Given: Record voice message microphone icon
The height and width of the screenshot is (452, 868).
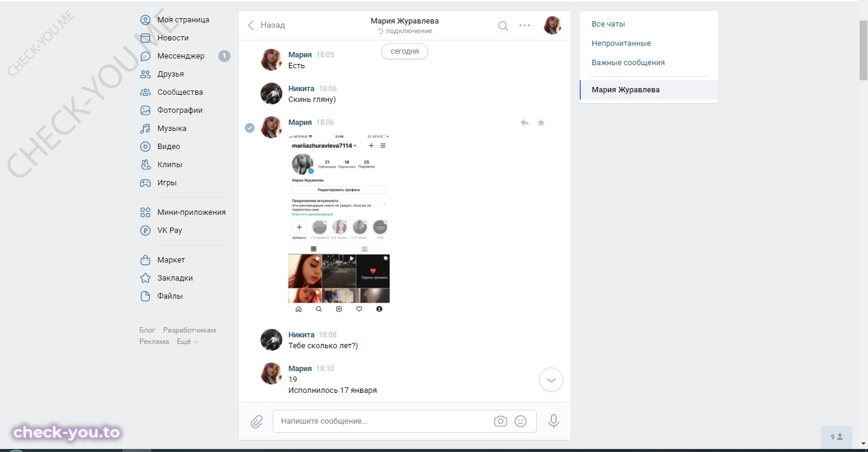Looking at the screenshot, I should [x=554, y=421].
